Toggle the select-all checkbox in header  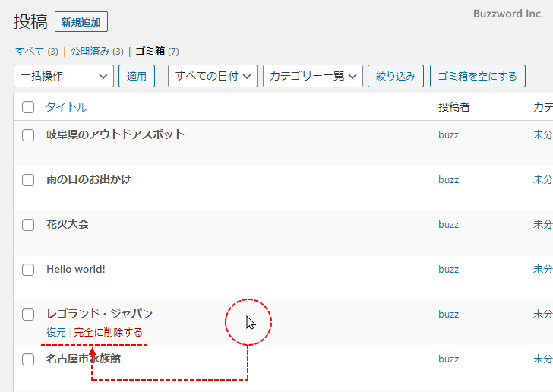(28, 108)
